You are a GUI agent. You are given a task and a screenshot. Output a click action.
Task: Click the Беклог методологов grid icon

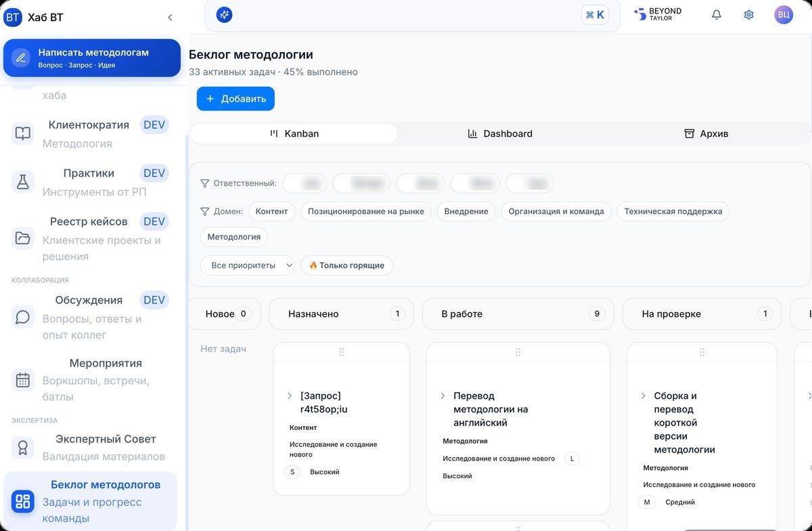23,501
